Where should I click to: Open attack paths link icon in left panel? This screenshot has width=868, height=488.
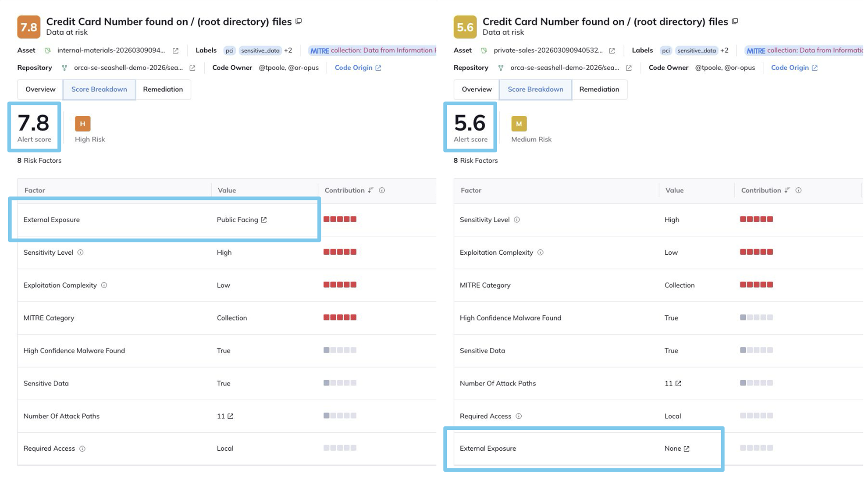click(231, 416)
